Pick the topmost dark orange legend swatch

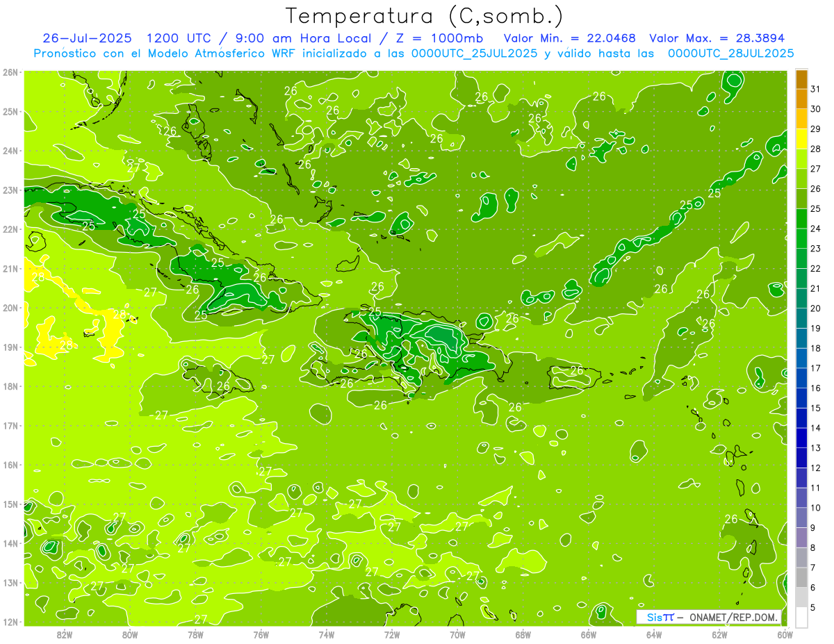(801, 79)
